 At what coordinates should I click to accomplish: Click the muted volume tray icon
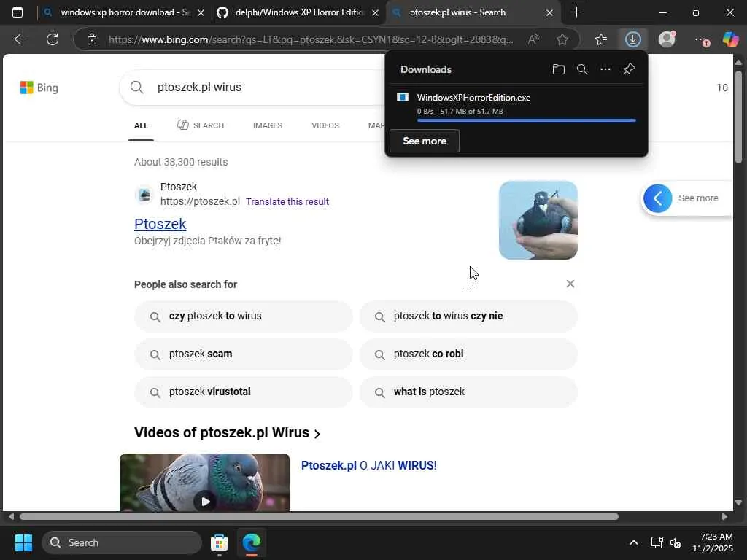pos(675,542)
